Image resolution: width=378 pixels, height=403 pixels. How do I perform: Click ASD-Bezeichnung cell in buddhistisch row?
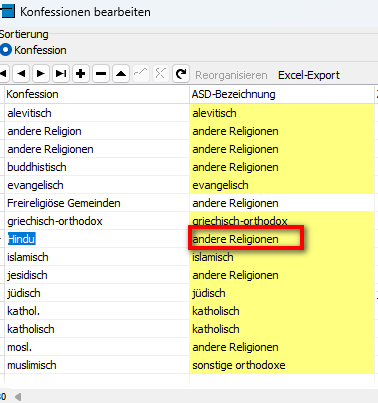pos(282,167)
